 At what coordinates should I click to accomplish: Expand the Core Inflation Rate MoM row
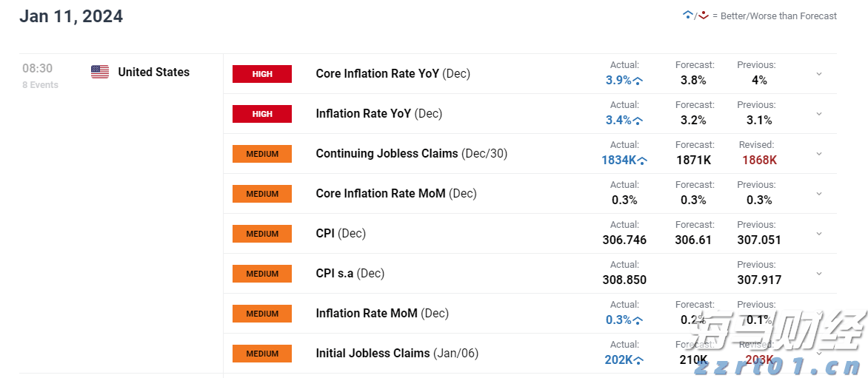[819, 194]
